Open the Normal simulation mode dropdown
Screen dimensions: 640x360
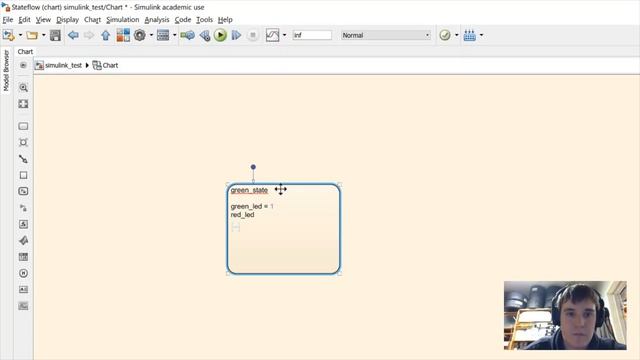(x=385, y=35)
